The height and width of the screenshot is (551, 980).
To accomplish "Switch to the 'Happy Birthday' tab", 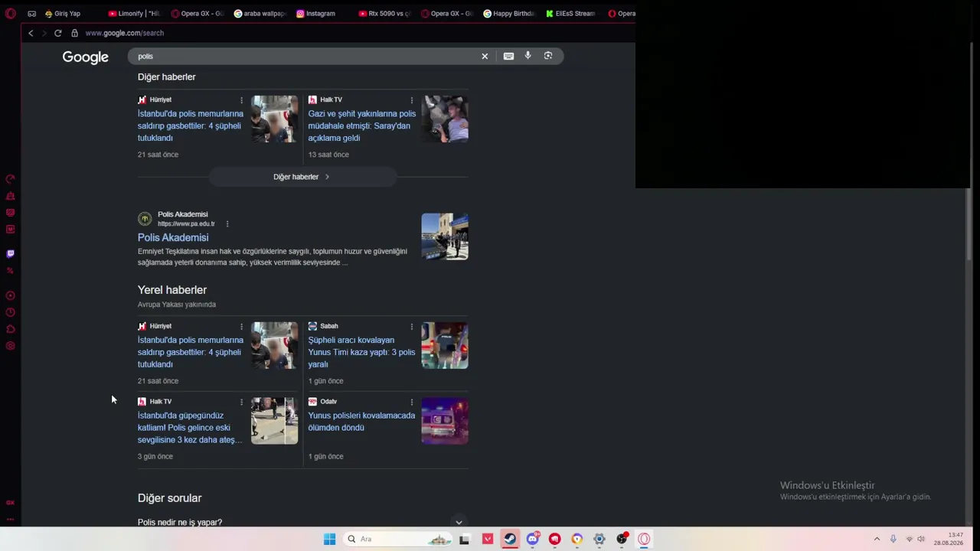I will (x=511, y=13).
